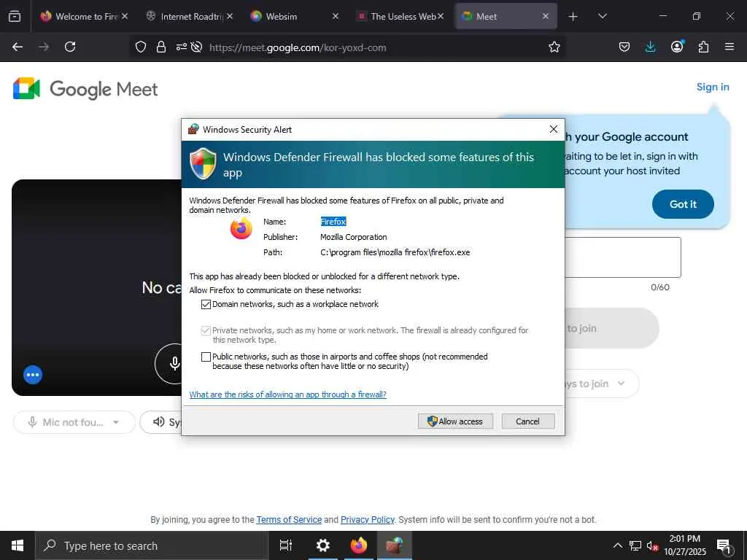The image size is (747, 560).
Task: Close the Welcome to Firefox tab
Action: tap(125, 16)
